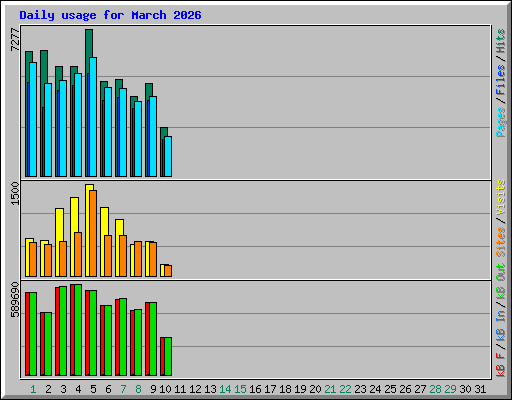The image size is (512, 400).
Task: Click the green kB Out bar for day 6
Action: (108, 340)
